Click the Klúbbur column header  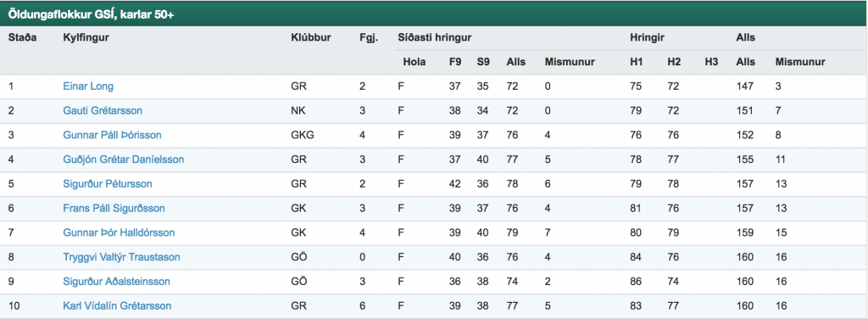(310, 37)
